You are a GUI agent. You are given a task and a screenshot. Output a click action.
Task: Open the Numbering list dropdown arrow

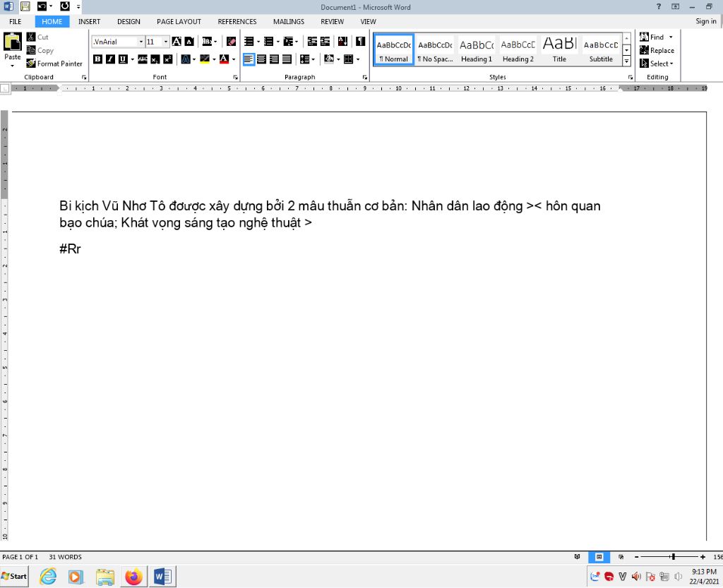click(x=277, y=42)
